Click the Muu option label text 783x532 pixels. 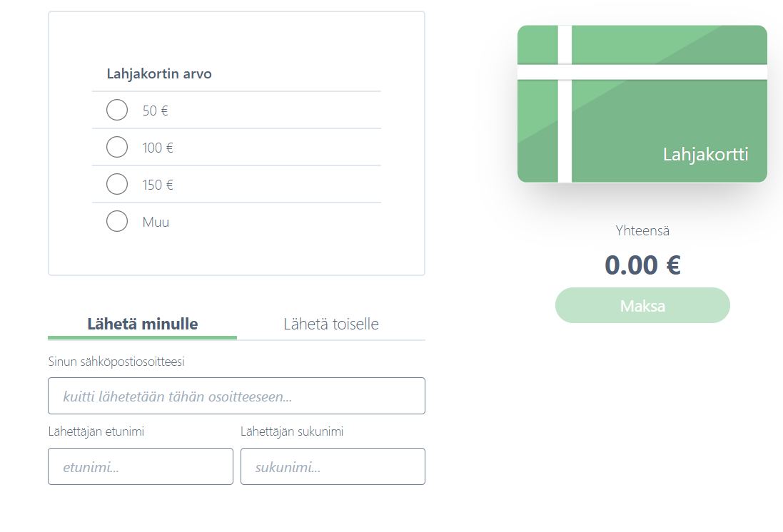coord(156,222)
